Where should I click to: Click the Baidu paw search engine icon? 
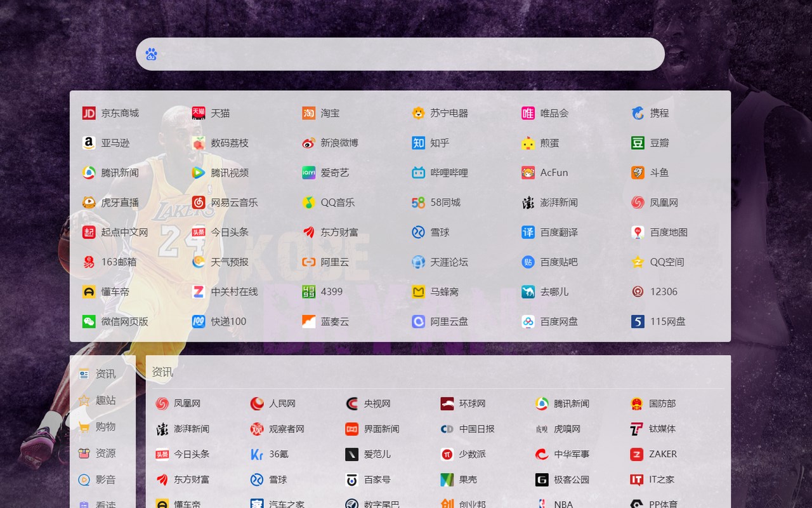pos(151,54)
